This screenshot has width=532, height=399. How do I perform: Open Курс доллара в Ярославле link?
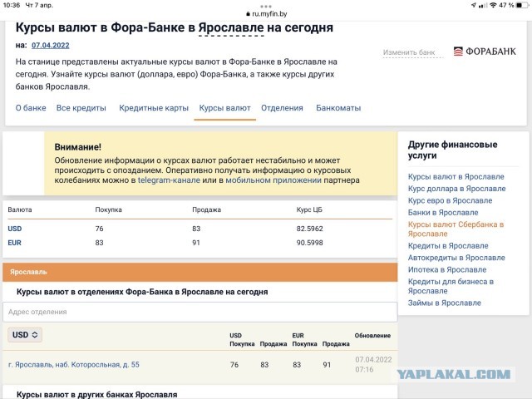click(456, 189)
